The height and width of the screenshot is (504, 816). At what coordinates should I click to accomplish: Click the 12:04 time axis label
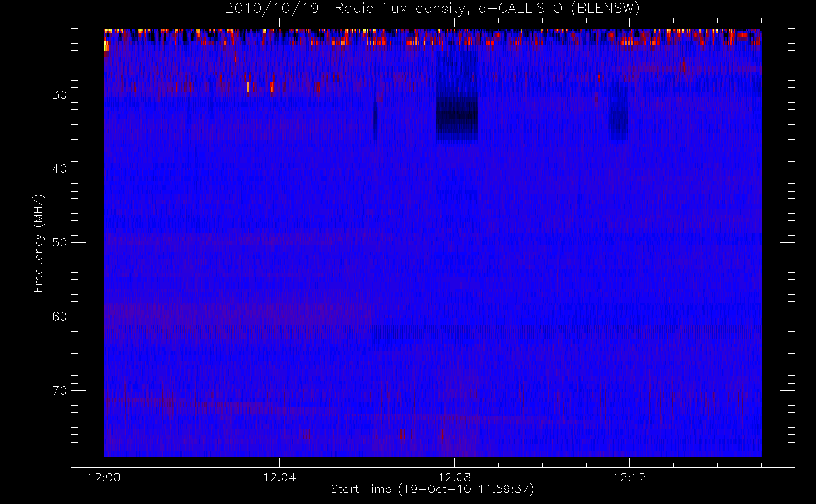tap(279, 477)
